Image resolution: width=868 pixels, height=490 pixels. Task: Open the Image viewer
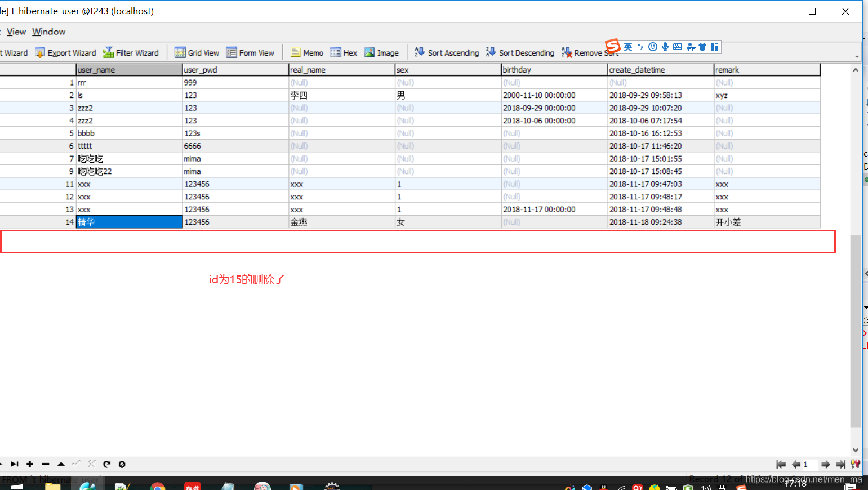click(381, 53)
